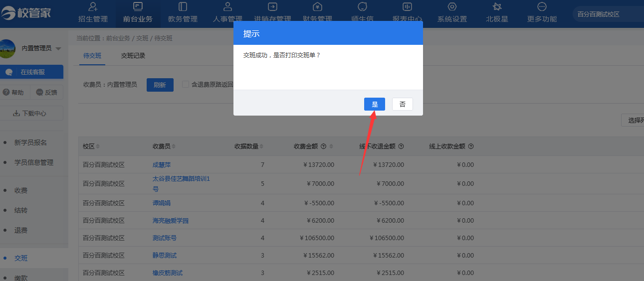644x281 pixels.
Task: Click the 招生管理 person-plus icon
Action: 93,6
